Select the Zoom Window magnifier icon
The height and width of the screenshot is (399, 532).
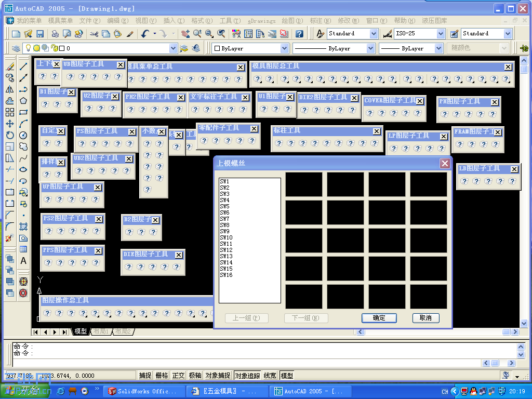209,33
